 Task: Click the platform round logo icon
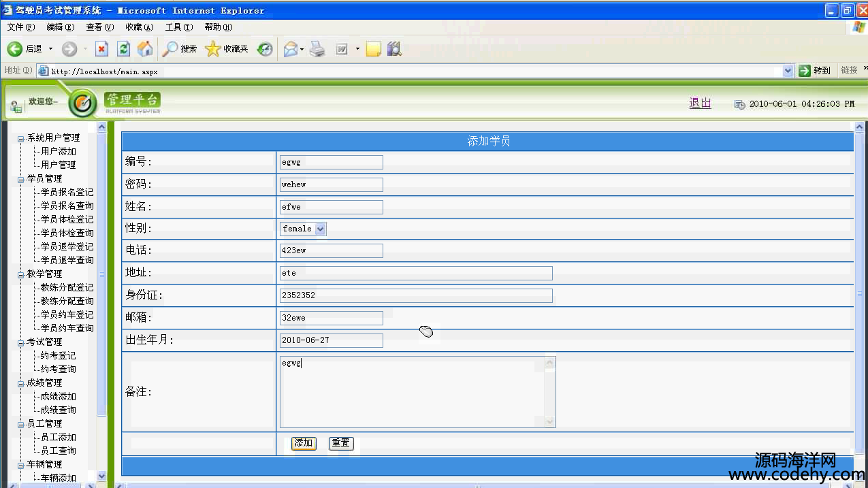[x=83, y=103]
